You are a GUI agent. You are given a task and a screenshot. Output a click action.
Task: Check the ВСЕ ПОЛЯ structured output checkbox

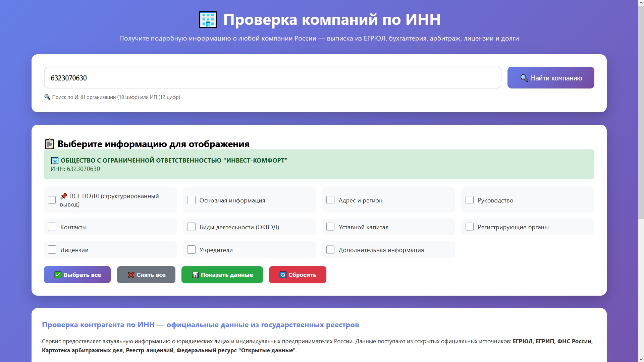(52, 200)
